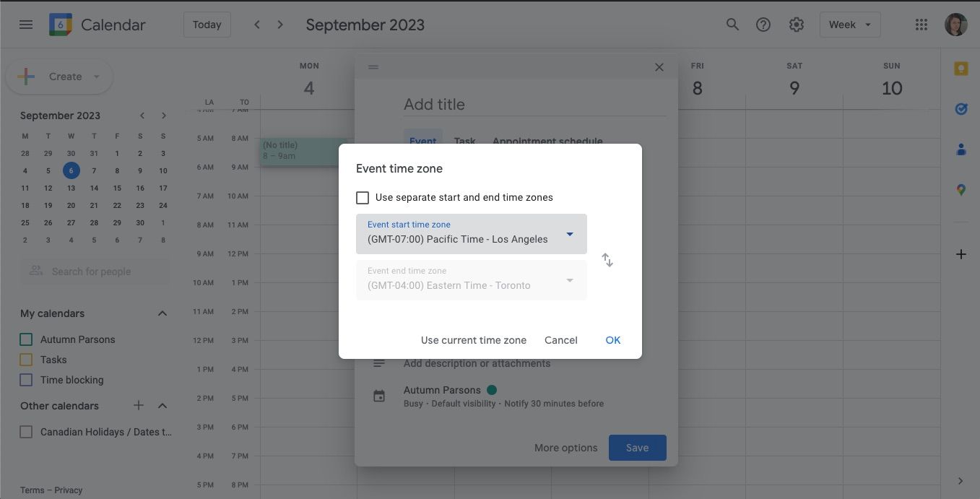Screen dimensions: 980x499
Task: Open the Support help icon
Action: pyautogui.click(x=763, y=25)
